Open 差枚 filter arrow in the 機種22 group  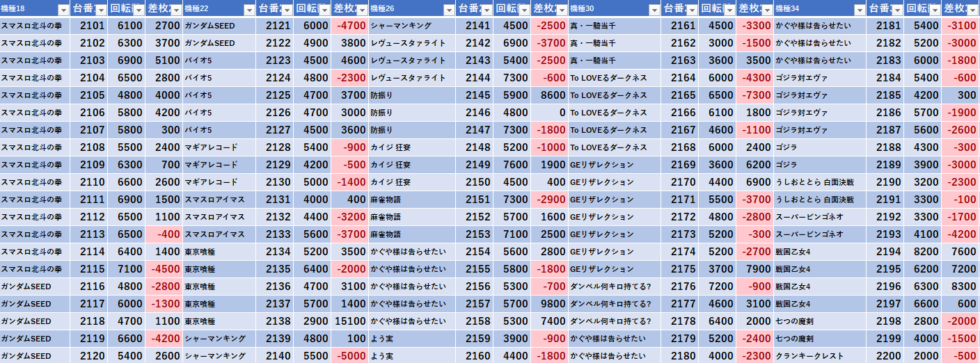point(362,10)
